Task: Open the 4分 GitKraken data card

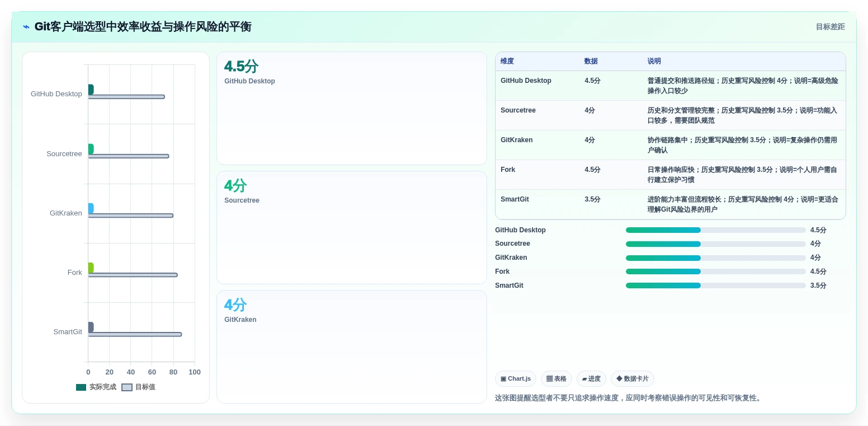Action: click(352, 347)
